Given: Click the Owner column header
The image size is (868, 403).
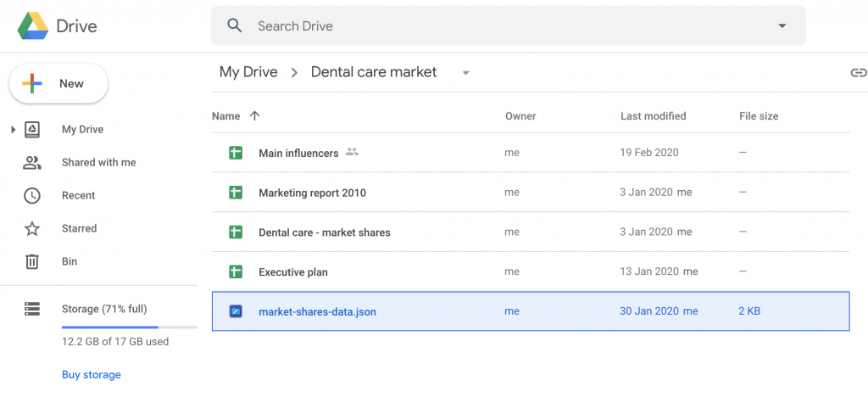Looking at the screenshot, I should [520, 116].
